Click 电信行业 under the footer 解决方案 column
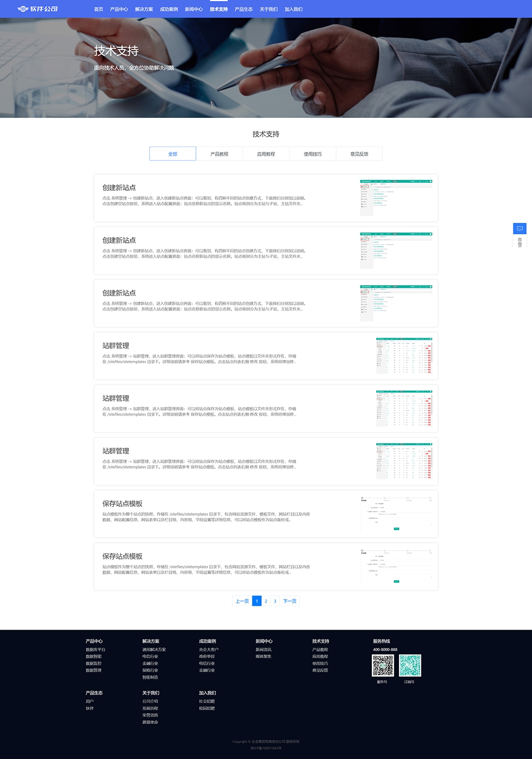The height and width of the screenshot is (759, 532). [150, 657]
